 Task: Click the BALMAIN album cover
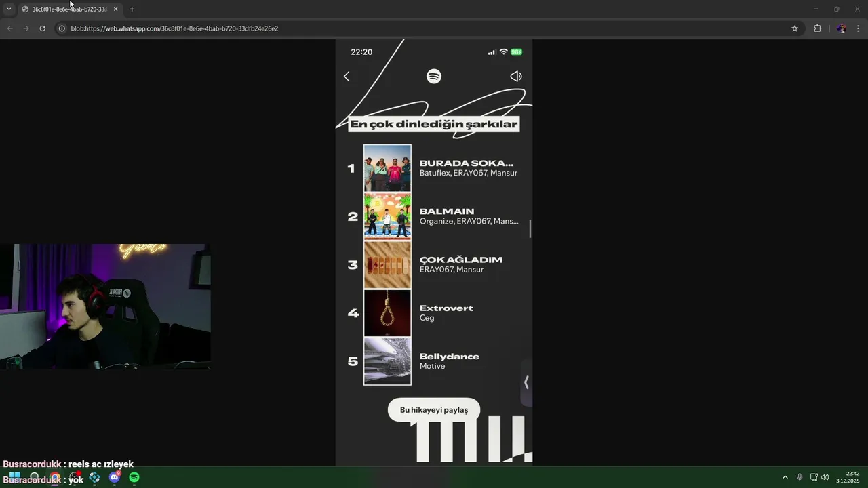[x=387, y=216]
